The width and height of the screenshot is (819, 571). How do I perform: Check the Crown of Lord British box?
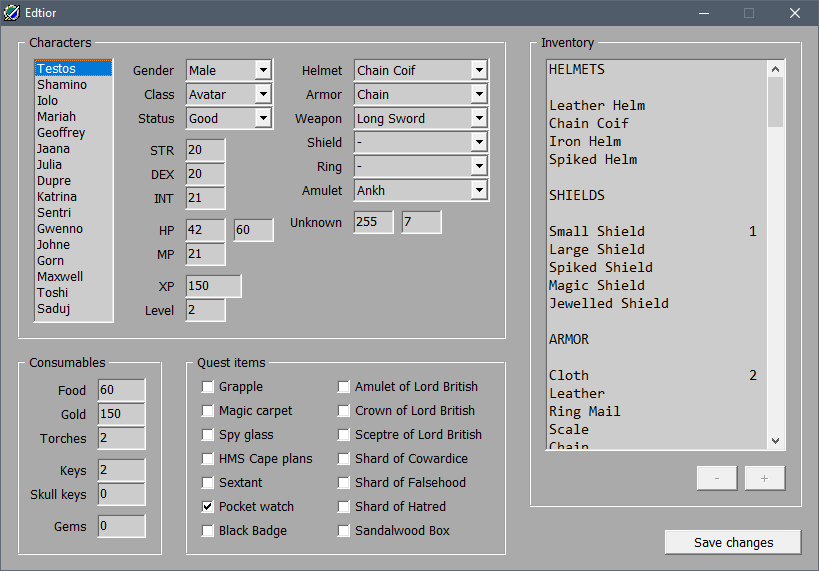344,411
